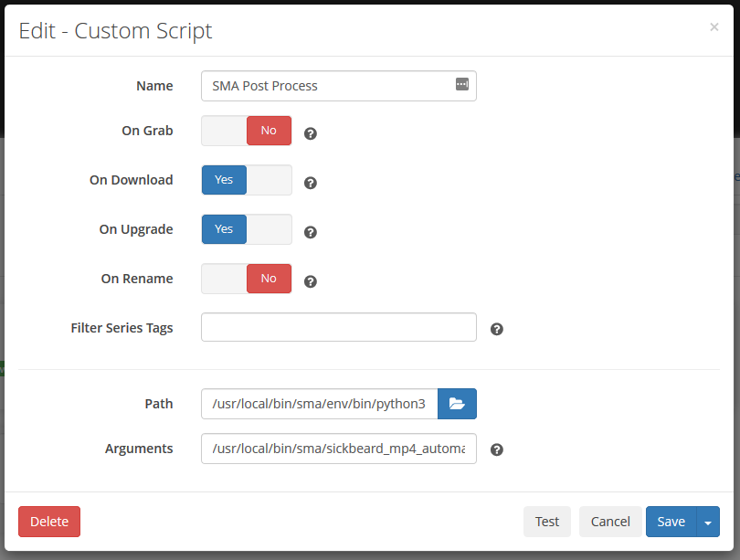Open the On Upgrade help tooltip
The image size is (740, 560).
[x=310, y=232]
